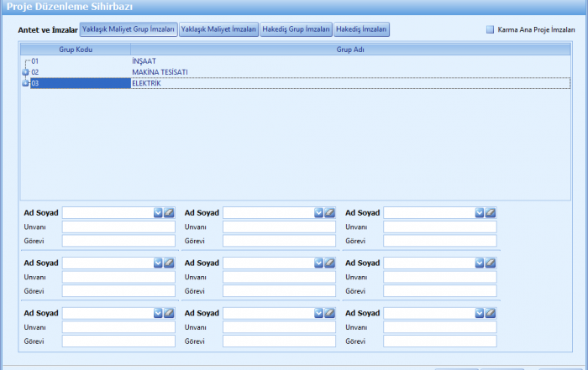
Task: Expand the 03 ELEKTRİK tree node
Action: (x=25, y=83)
